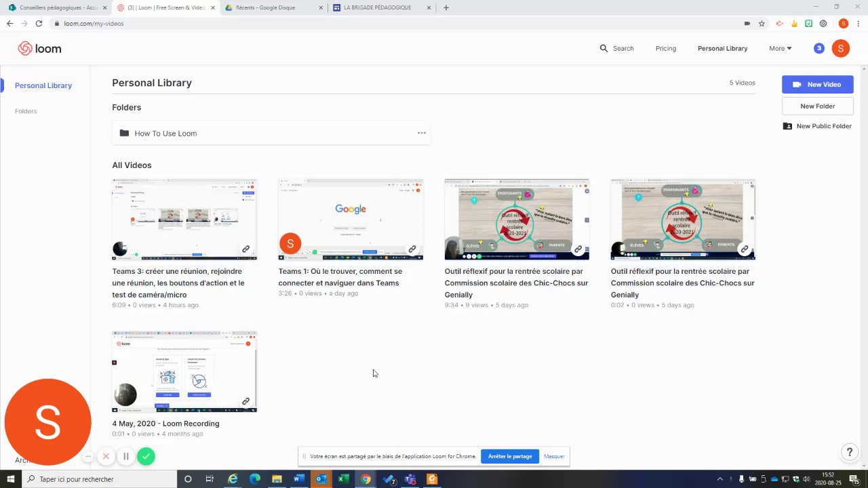Open Task View on the taskbar
Screen dimensions: 868x488
tap(210, 479)
